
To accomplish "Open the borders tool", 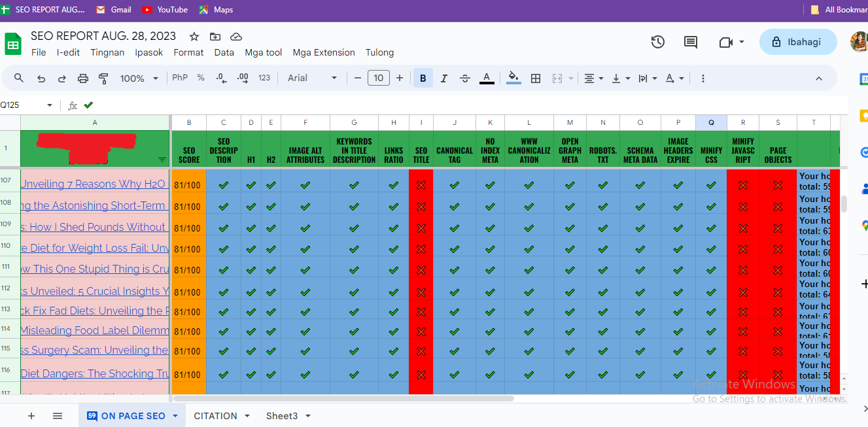I will point(536,78).
